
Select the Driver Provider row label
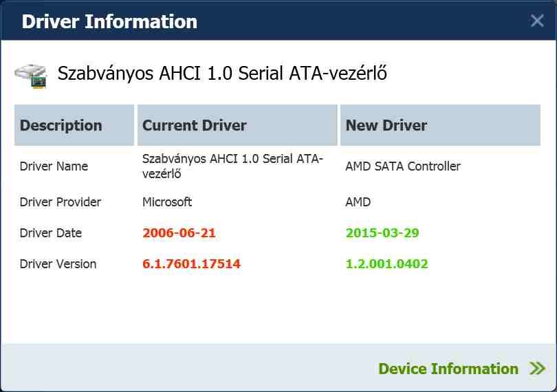pyautogui.click(x=61, y=202)
